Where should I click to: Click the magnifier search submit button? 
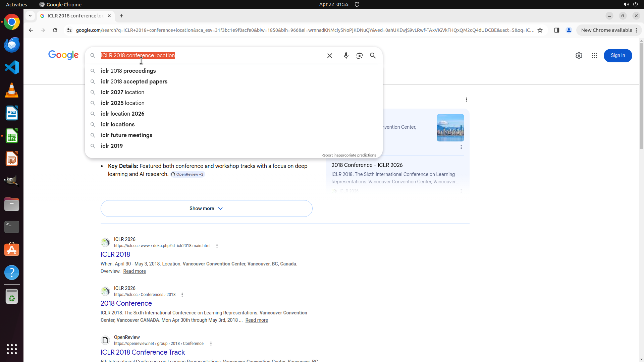tap(373, 56)
